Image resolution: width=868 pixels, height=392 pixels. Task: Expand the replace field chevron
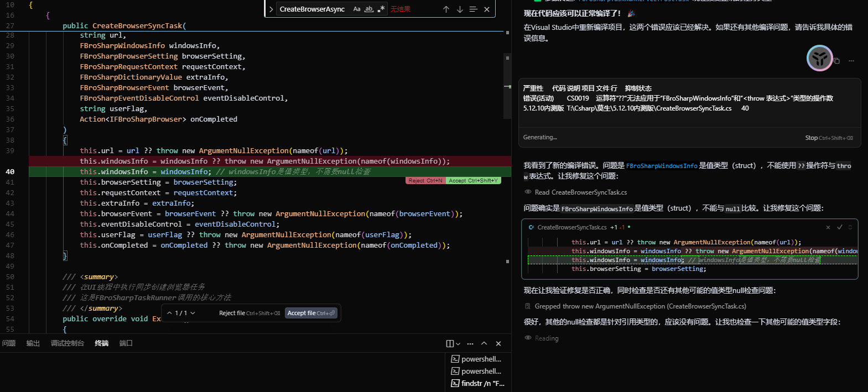click(x=271, y=9)
